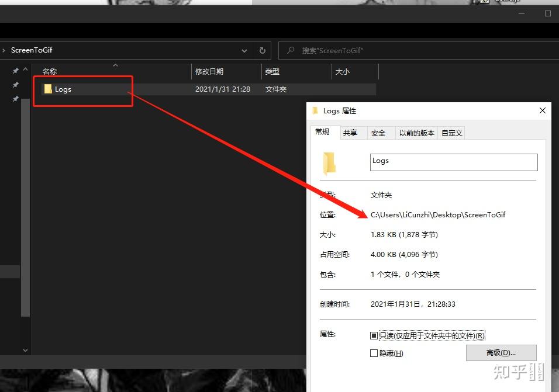Viewport: 559px width, 392px height.
Task: Click the large folder icon in properties
Action: (329, 164)
